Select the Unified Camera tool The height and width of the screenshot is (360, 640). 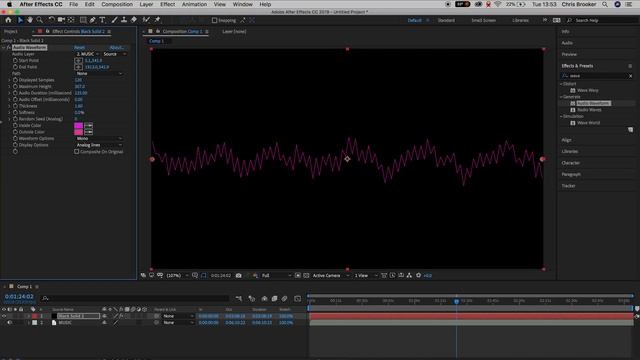pos(61,20)
